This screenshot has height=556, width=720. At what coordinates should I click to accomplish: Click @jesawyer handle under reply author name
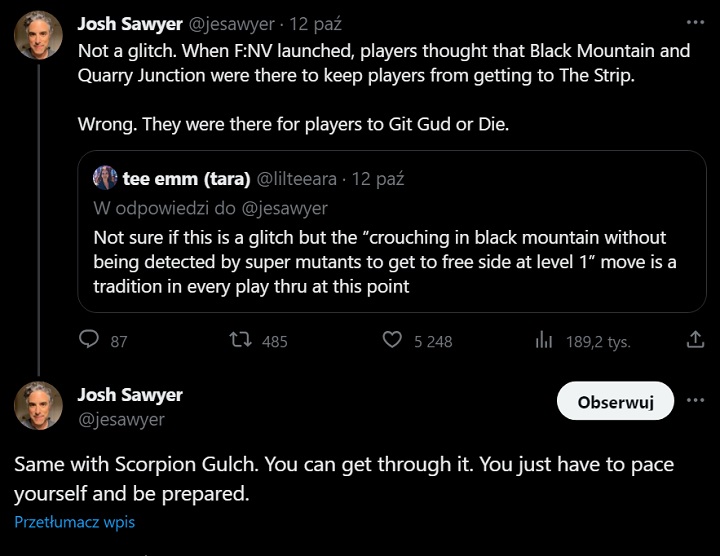click(x=121, y=420)
